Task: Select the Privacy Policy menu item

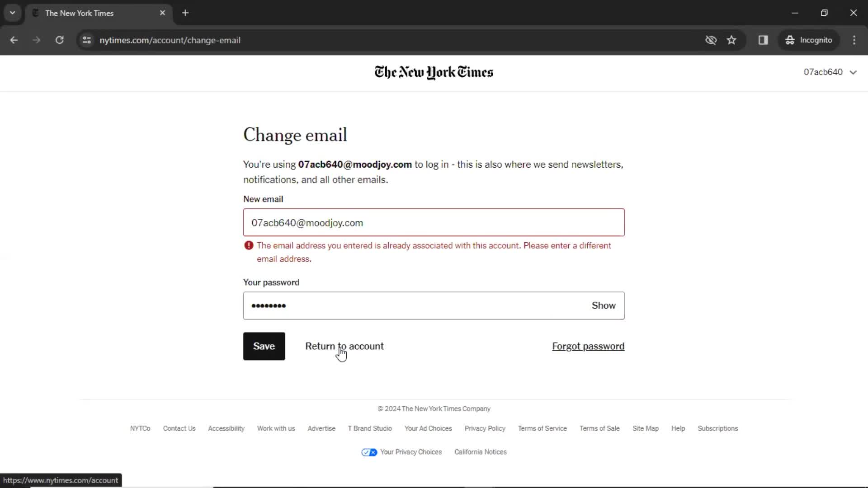Action: pos(485,428)
